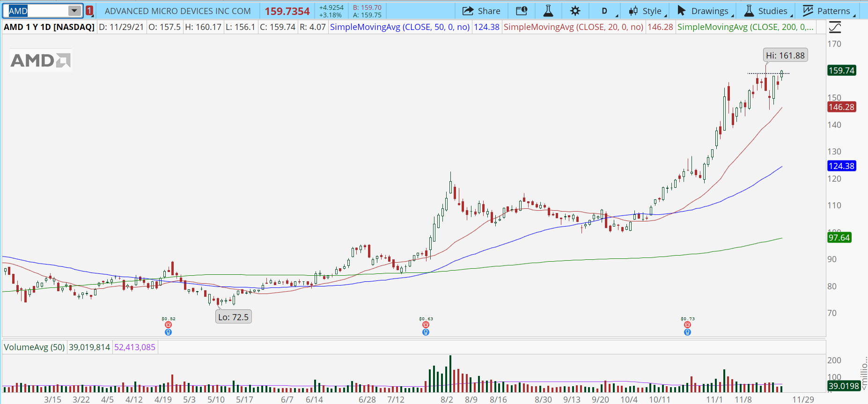Screen dimensions: 868x404
Task: Click the April earnings phone icon
Action: click(169, 325)
